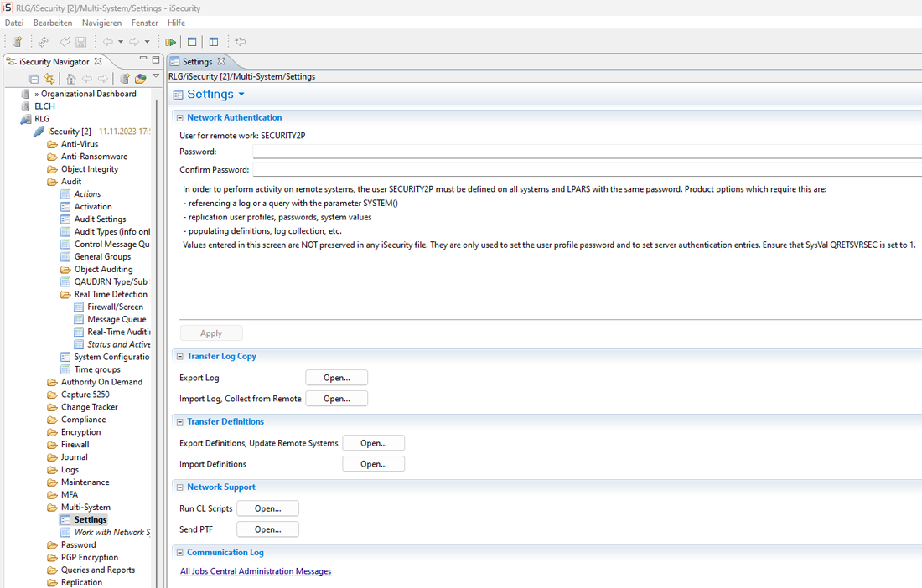Open the Fenster menu
922x588 pixels.
coord(145,23)
